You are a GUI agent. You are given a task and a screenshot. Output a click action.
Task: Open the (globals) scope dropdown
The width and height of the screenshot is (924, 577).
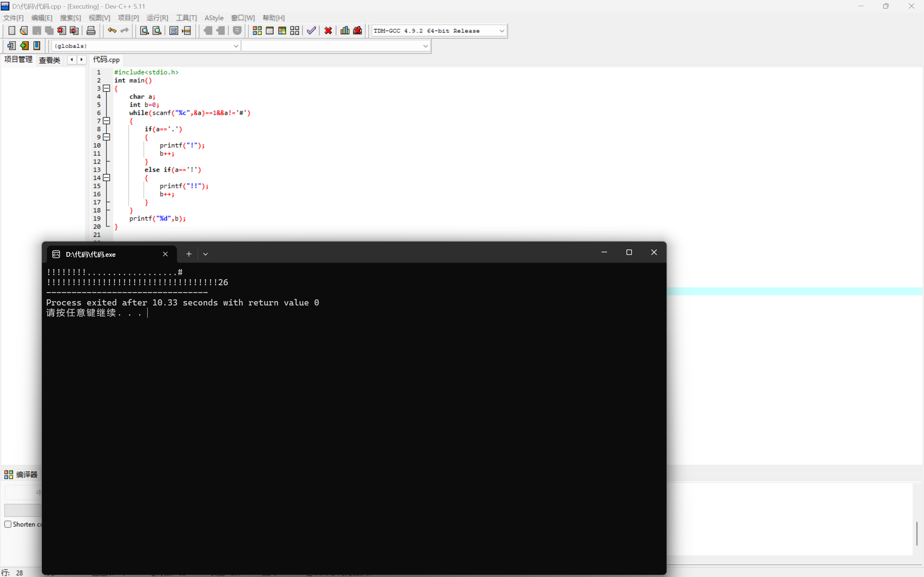[x=236, y=46]
